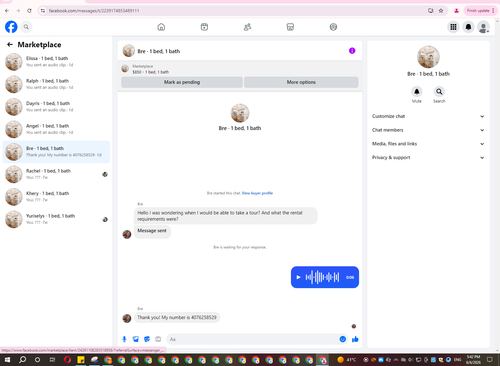The image size is (500, 366).
Task: Open the purple conversation information icon
Action: pyautogui.click(x=352, y=51)
